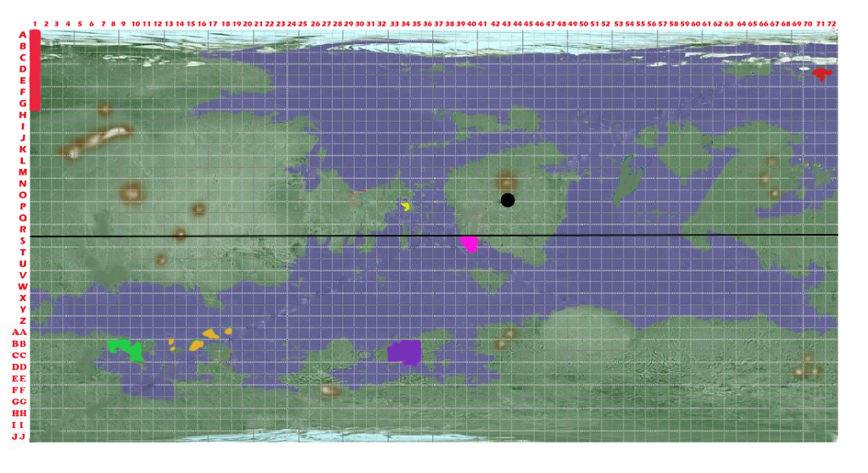This screenshot has width=868, height=473.
Task: Select column number 36 header
Action: 427,24
